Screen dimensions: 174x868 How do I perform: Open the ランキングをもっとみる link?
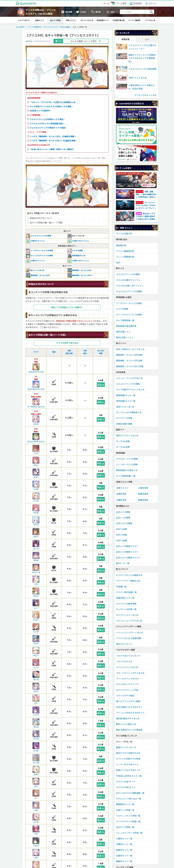(x=145, y=95)
